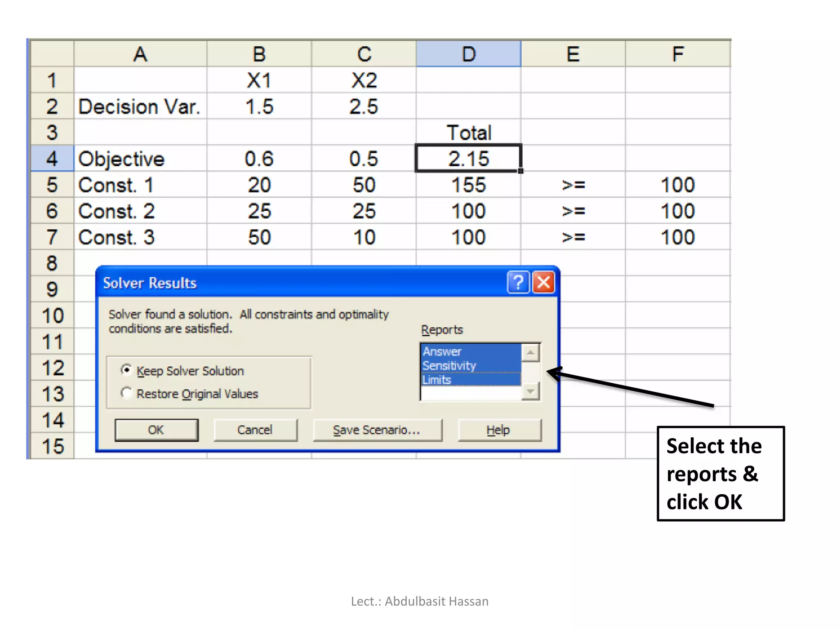Select Limits report in list
This screenshot has height=630, width=840.
[x=471, y=379]
